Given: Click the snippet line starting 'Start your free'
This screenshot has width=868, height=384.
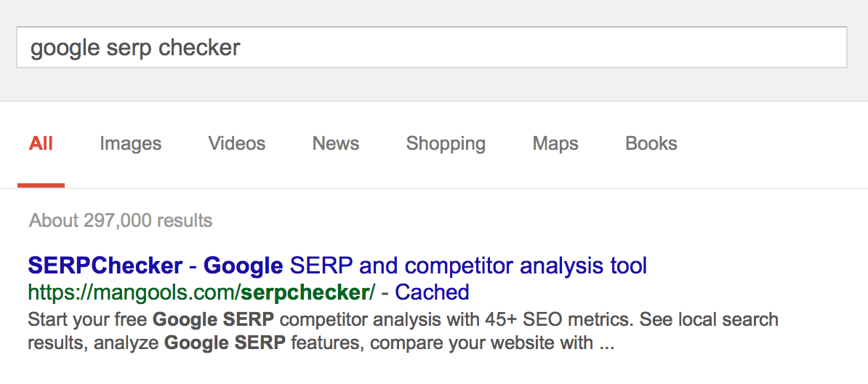Looking at the screenshot, I should coord(403,320).
